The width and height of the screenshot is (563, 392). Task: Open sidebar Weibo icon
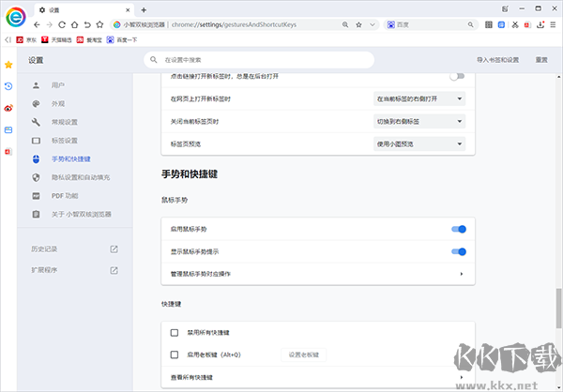(8, 108)
